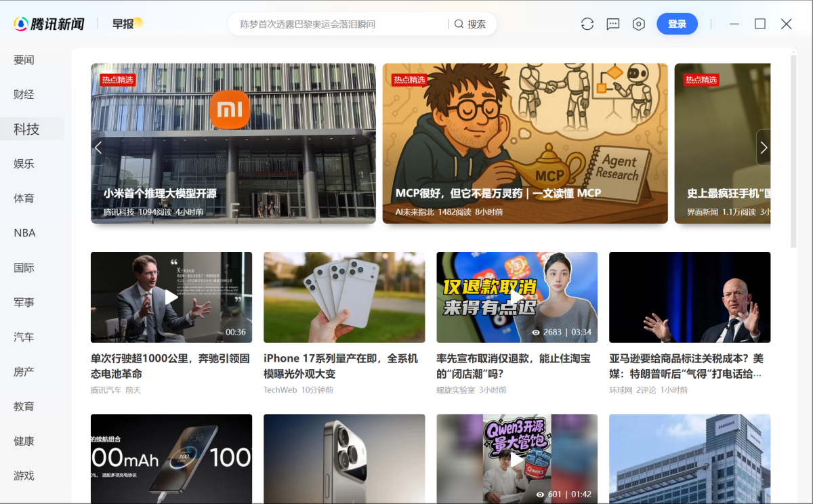The width and height of the screenshot is (813, 504).
Task: Click the search magnifier icon
Action: pyautogui.click(x=459, y=24)
